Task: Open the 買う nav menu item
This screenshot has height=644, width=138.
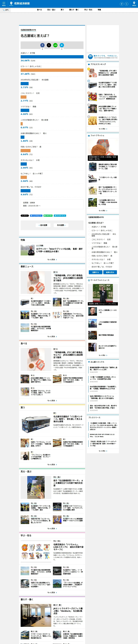Action: (x=62, y=10)
